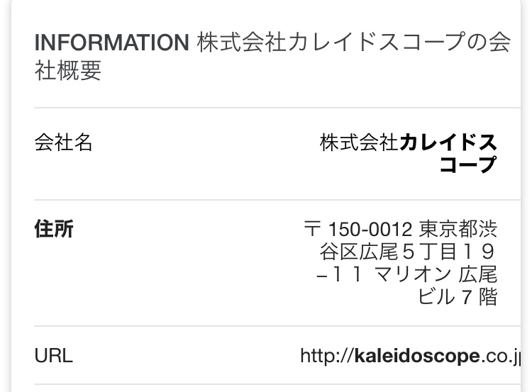Select the postal code 150-0012

(370, 230)
